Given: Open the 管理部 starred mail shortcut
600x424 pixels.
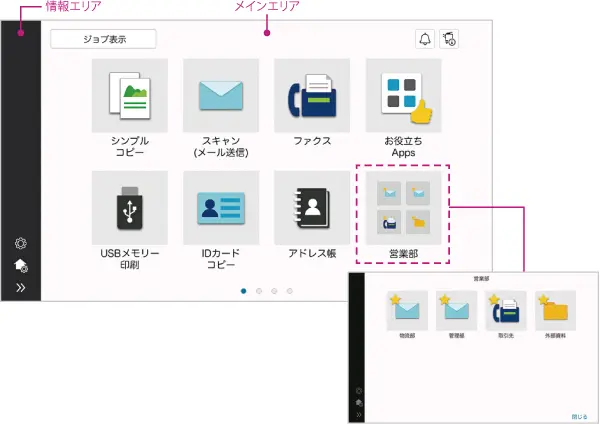Looking at the screenshot, I should [457, 311].
